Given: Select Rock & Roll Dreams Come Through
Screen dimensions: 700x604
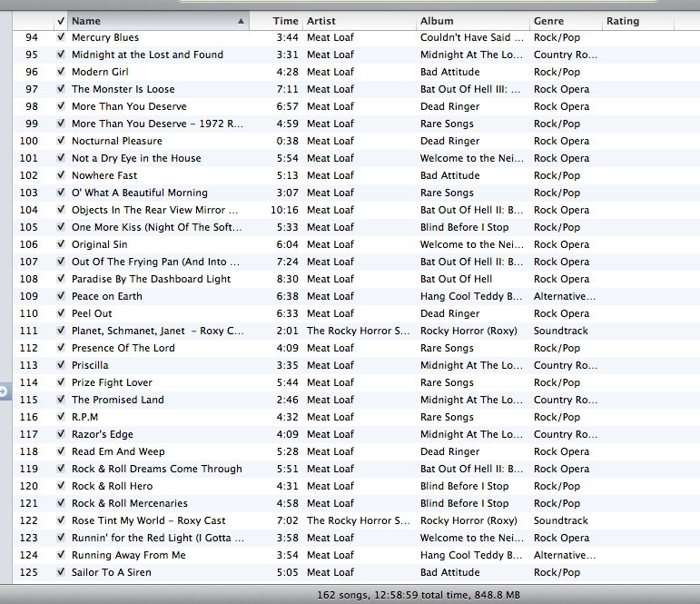Looking at the screenshot, I should (157, 470).
